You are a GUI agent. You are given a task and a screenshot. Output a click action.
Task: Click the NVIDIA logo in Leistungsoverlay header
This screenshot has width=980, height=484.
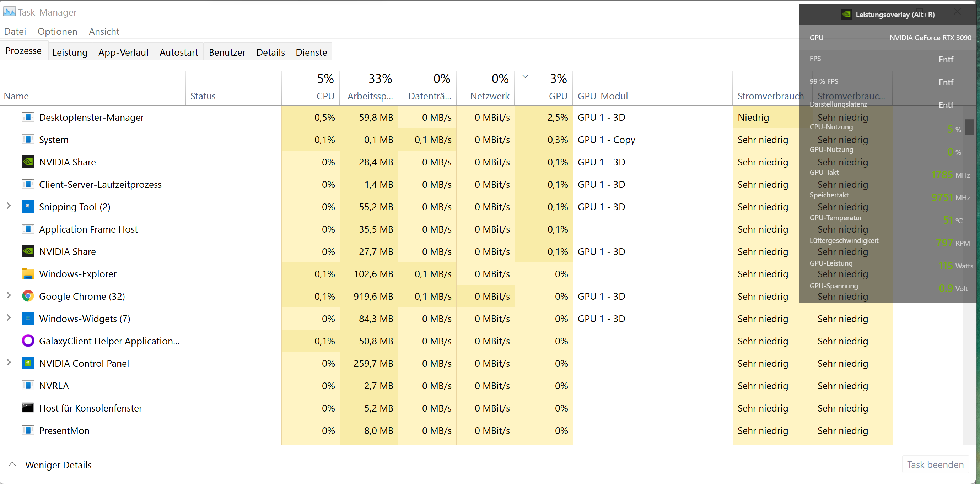[846, 15]
